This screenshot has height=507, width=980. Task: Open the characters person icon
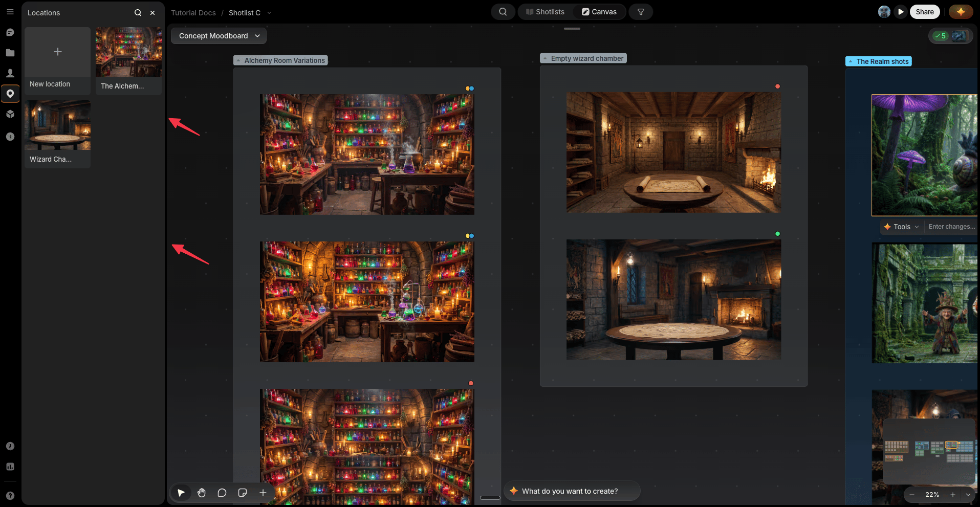click(x=10, y=73)
